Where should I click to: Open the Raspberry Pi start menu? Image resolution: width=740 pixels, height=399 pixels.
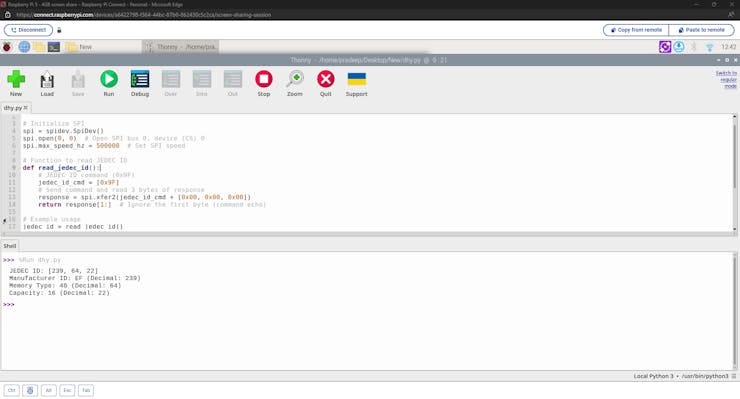pyautogui.click(x=7, y=47)
